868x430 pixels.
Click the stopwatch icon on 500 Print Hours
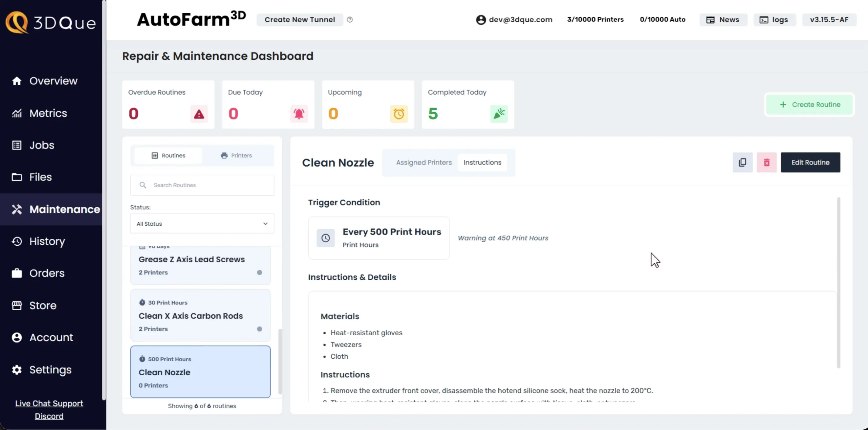coord(142,359)
